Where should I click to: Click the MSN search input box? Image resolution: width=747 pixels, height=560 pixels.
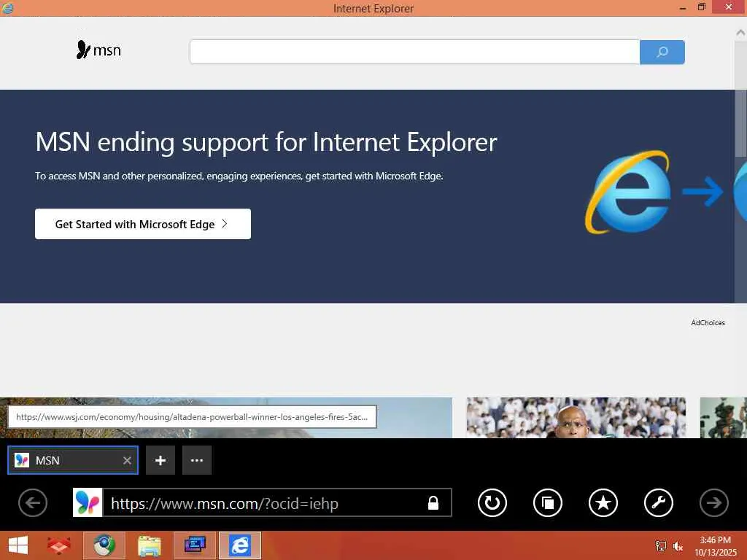point(414,52)
